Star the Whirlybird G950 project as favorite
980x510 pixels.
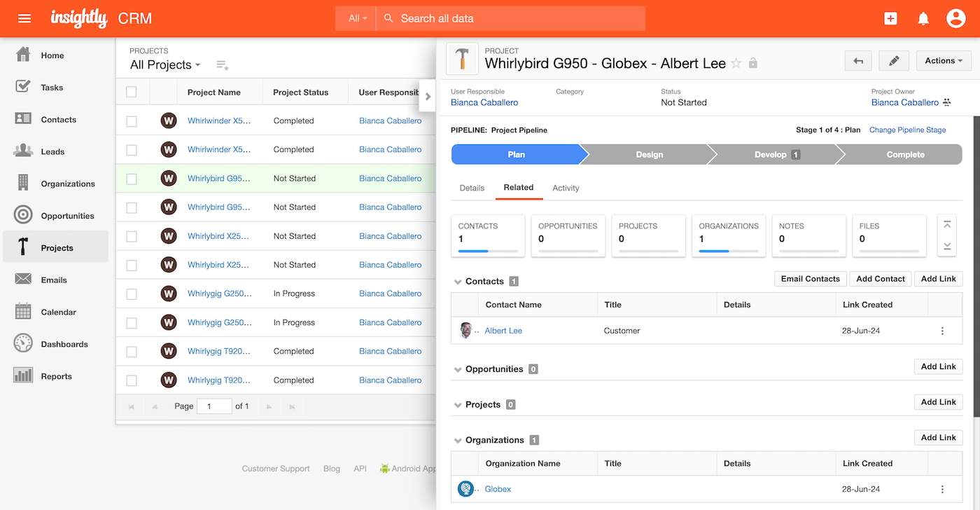tap(736, 64)
